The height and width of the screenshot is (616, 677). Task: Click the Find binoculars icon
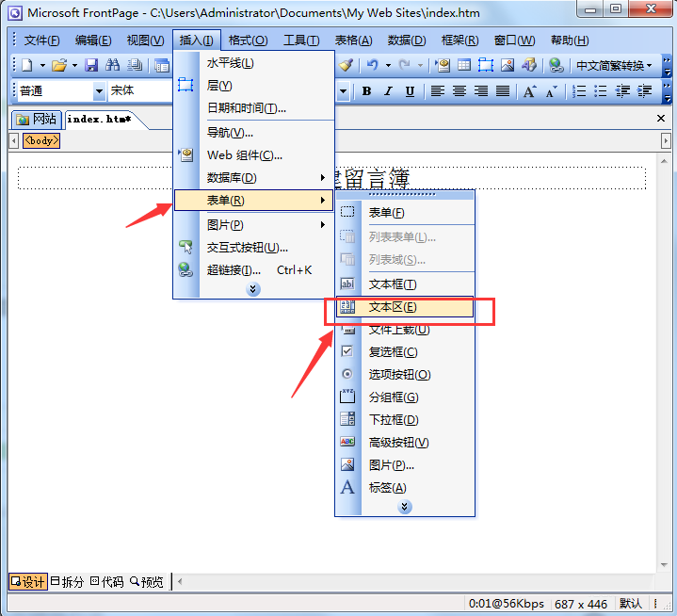(112, 65)
